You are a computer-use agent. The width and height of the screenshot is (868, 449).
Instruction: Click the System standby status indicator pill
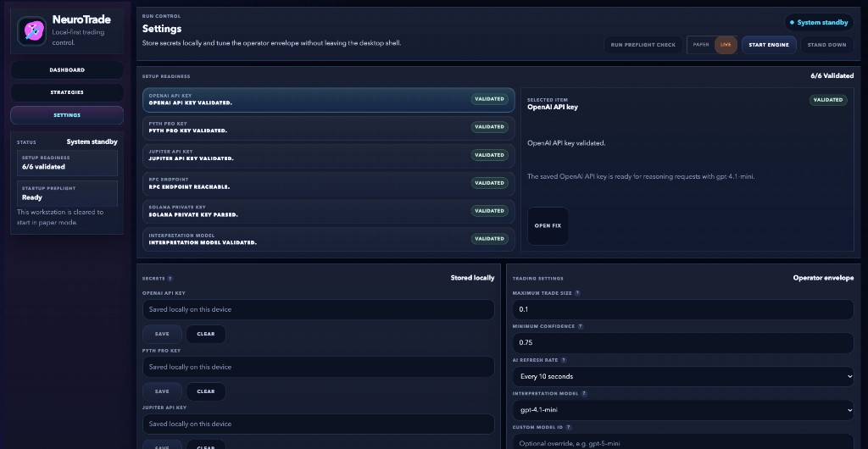click(x=819, y=23)
